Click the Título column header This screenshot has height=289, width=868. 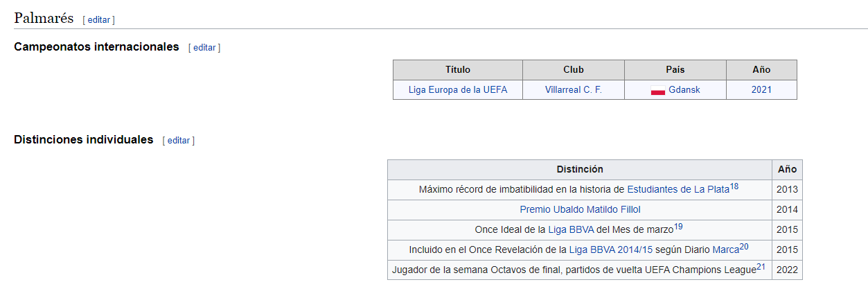458,70
